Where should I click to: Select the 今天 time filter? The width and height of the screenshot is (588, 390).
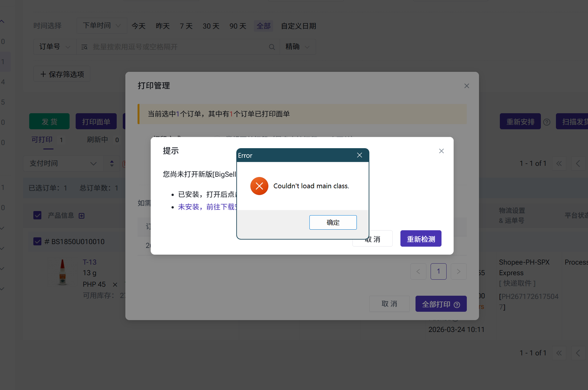coord(138,26)
